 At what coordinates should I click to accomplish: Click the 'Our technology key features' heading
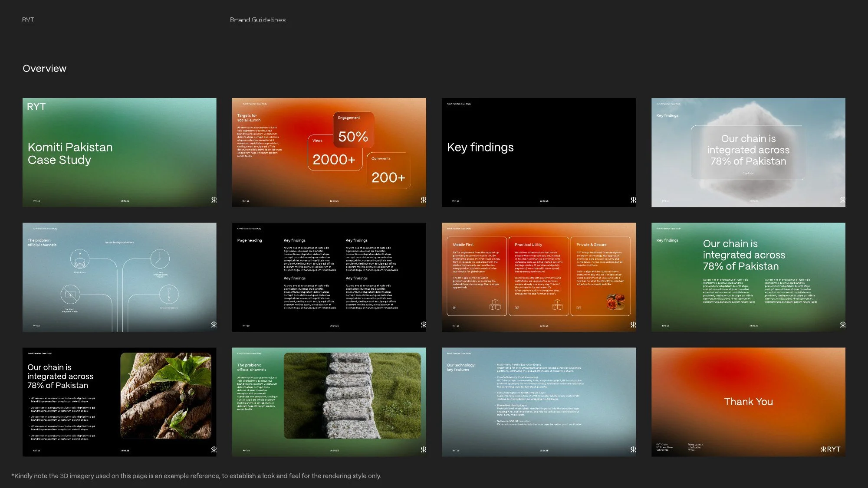point(461,367)
